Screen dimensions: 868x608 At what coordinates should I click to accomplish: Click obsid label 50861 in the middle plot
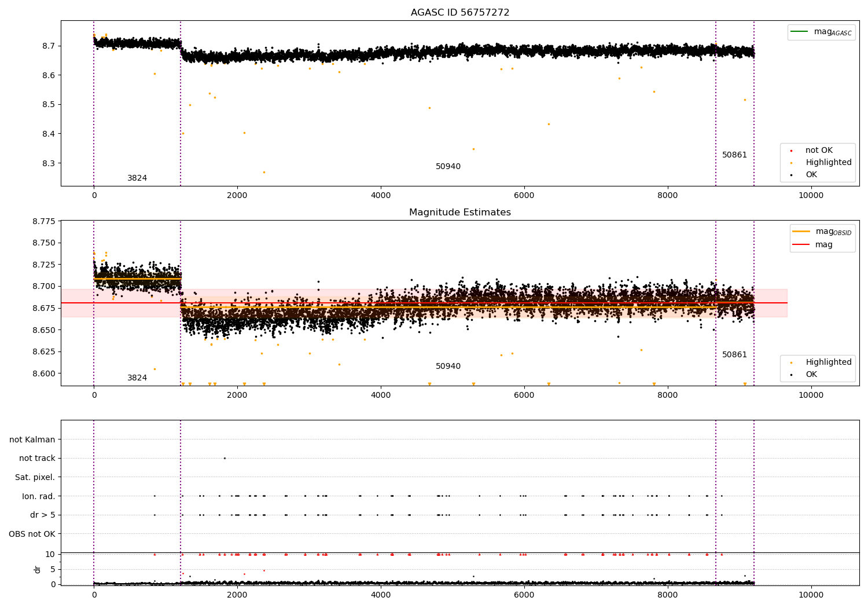click(x=735, y=355)
